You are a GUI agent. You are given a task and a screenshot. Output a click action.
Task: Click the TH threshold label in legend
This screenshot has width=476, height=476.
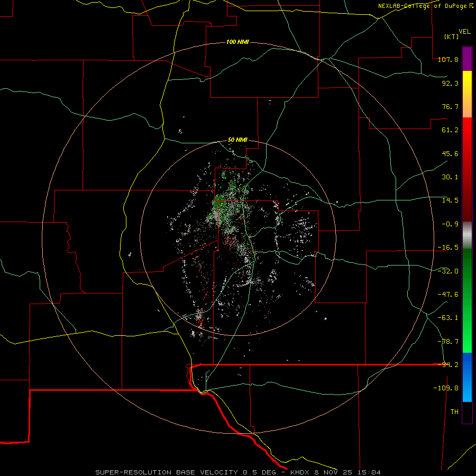click(x=454, y=412)
